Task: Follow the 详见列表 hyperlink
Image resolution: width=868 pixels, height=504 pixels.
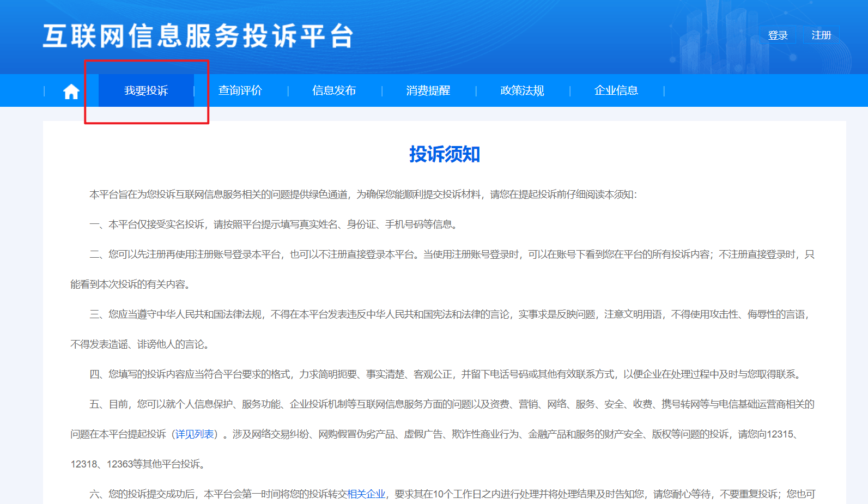Action: (x=195, y=434)
